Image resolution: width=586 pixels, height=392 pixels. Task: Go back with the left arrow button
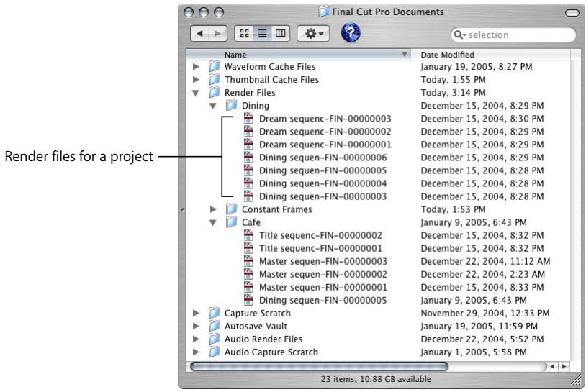pyautogui.click(x=200, y=34)
